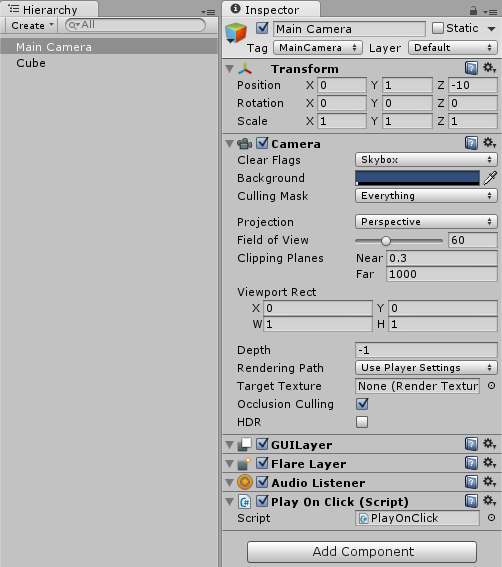Open the Tag dropdown MainCamera

pos(318,48)
